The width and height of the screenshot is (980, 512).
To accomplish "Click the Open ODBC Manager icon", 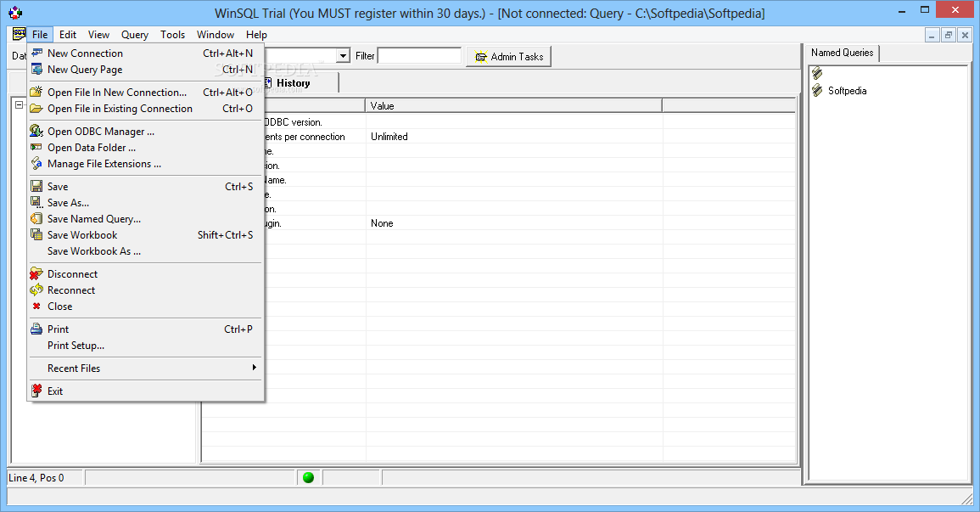I will (x=36, y=132).
